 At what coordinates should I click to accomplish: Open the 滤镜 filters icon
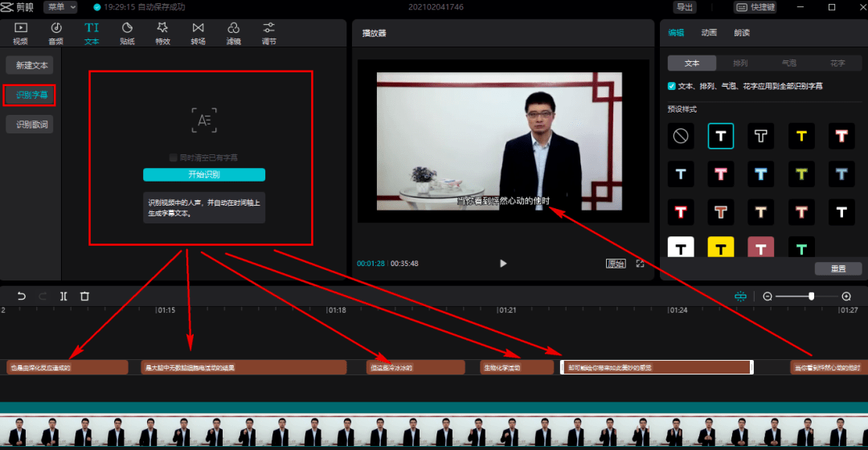pyautogui.click(x=234, y=33)
